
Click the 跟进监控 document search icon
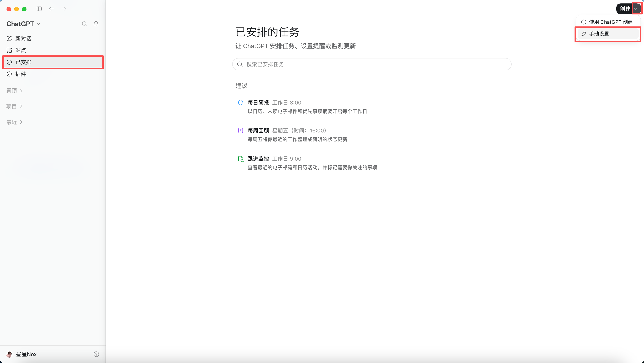coord(240,159)
